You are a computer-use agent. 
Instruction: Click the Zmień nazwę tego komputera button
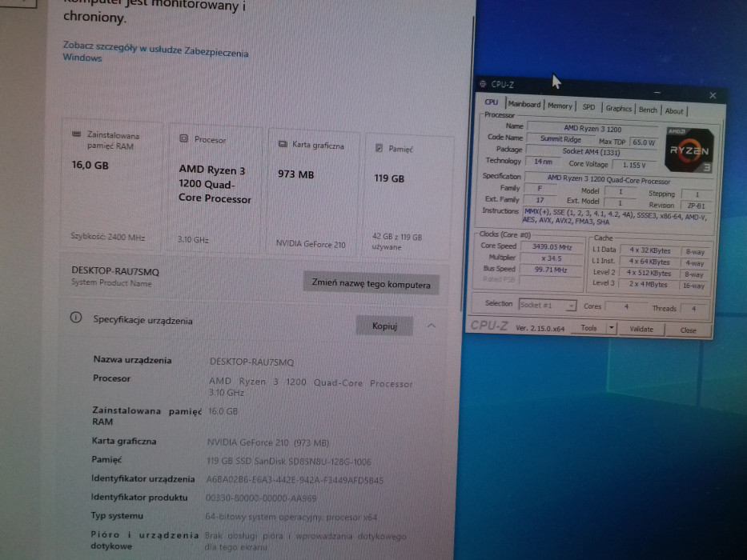pos(371,284)
